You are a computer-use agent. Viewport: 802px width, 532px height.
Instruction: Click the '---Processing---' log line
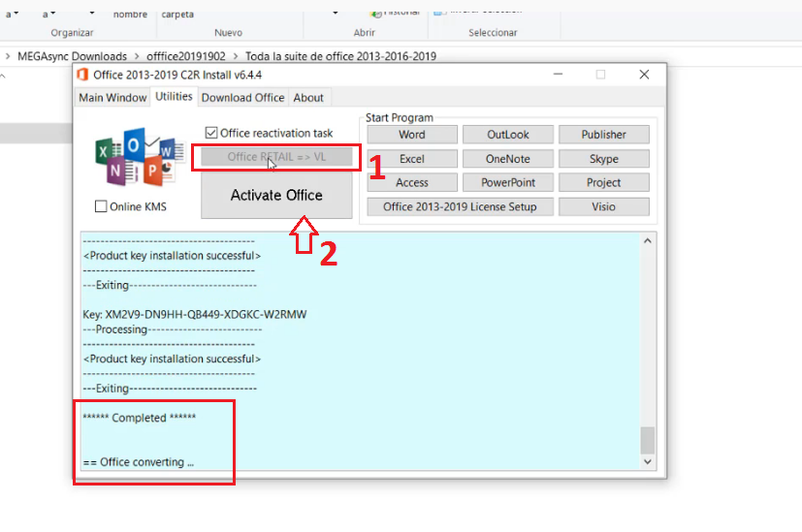172,329
